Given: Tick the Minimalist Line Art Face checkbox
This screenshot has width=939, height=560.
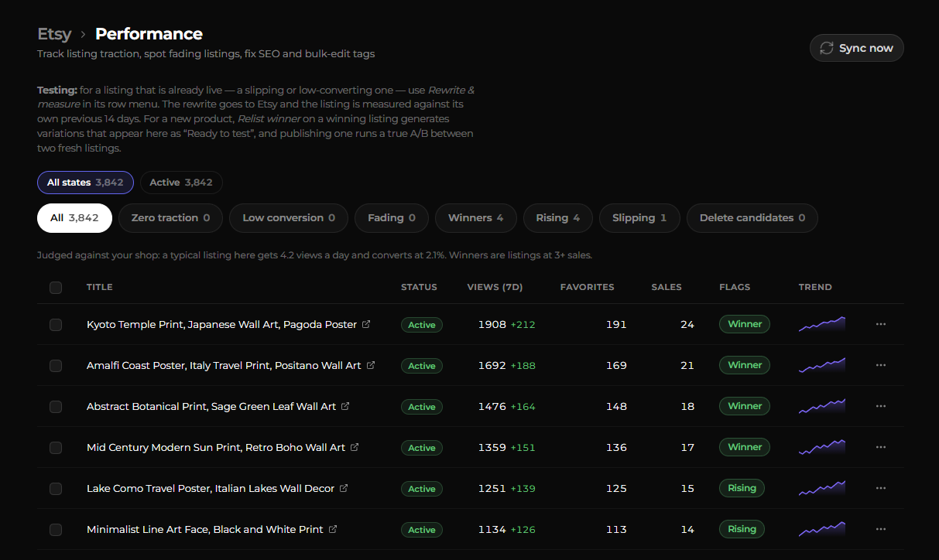Looking at the screenshot, I should tap(56, 530).
